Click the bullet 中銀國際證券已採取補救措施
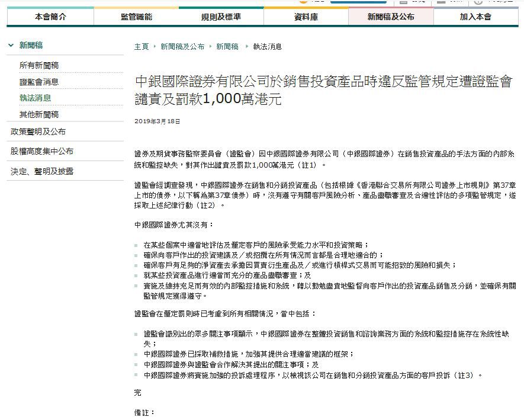The image size is (524, 420). 249,354
